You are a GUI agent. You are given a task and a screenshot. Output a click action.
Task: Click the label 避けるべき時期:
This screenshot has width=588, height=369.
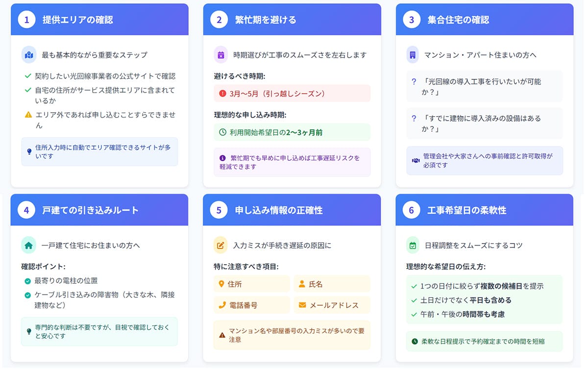coord(240,76)
